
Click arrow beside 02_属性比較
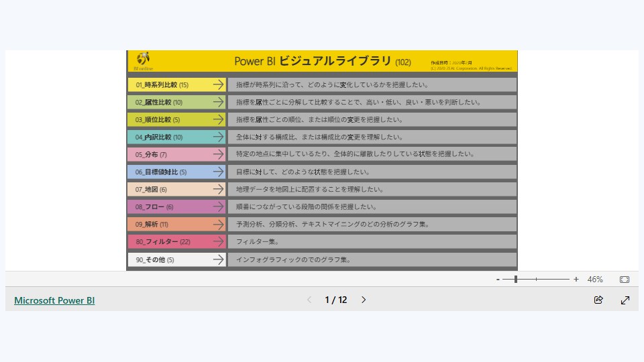click(x=219, y=102)
